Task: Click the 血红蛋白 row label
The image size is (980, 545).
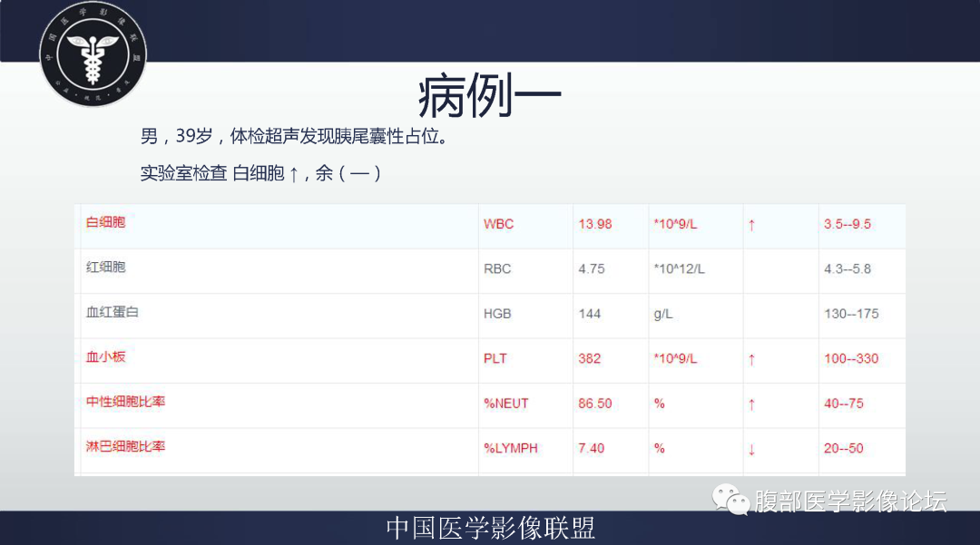Action: (113, 312)
